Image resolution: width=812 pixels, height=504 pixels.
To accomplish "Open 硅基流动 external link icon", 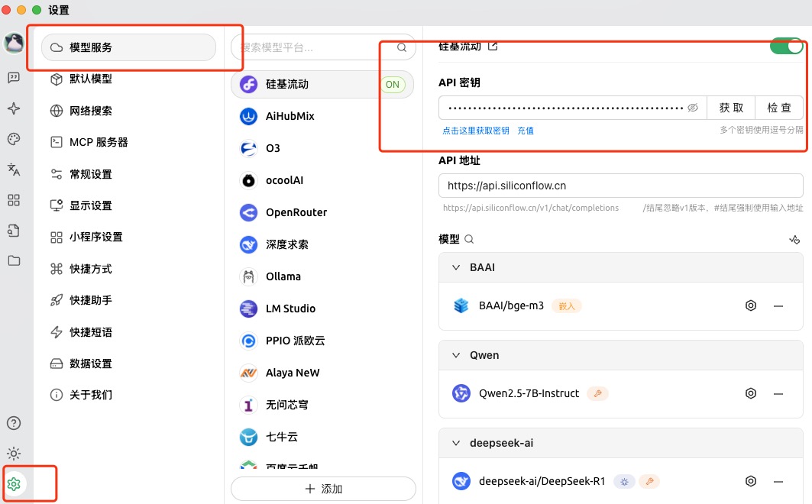I will [493, 46].
